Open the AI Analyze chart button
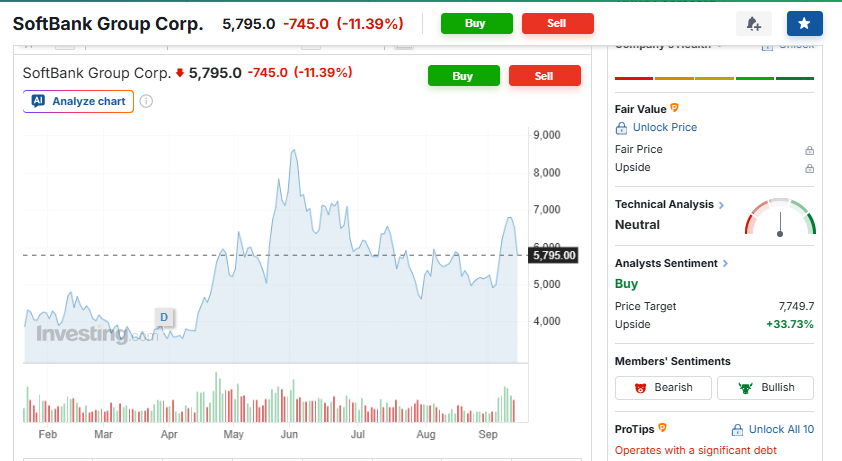Image resolution: width=842 pixels, height=461 pixels. 78,101
